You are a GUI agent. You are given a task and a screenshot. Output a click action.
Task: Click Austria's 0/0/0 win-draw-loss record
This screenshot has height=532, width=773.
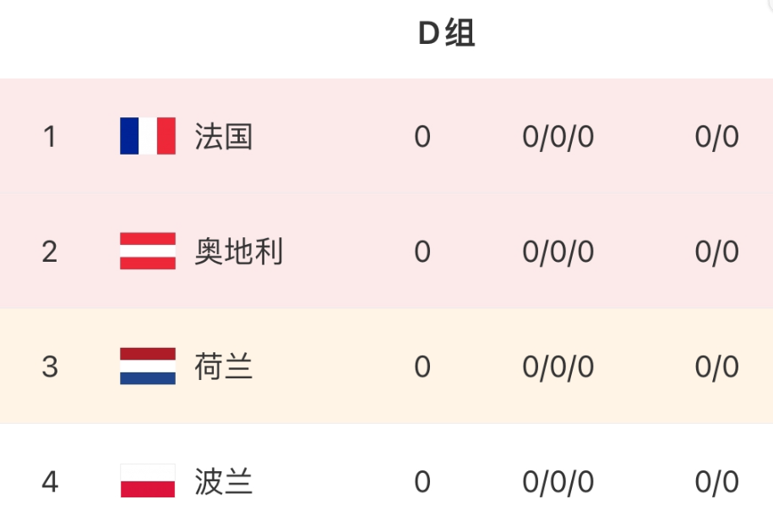[558, 252]
